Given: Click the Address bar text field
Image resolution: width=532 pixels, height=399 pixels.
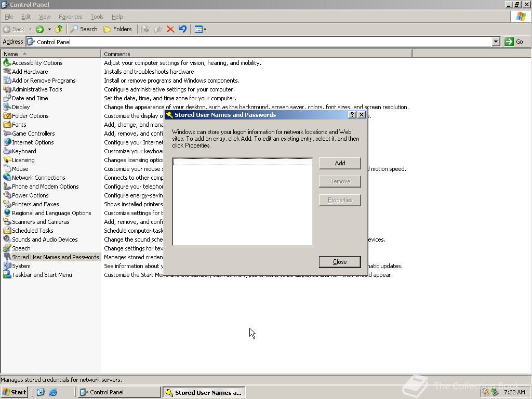Looking at the screenshot, I should pos(259,42).
